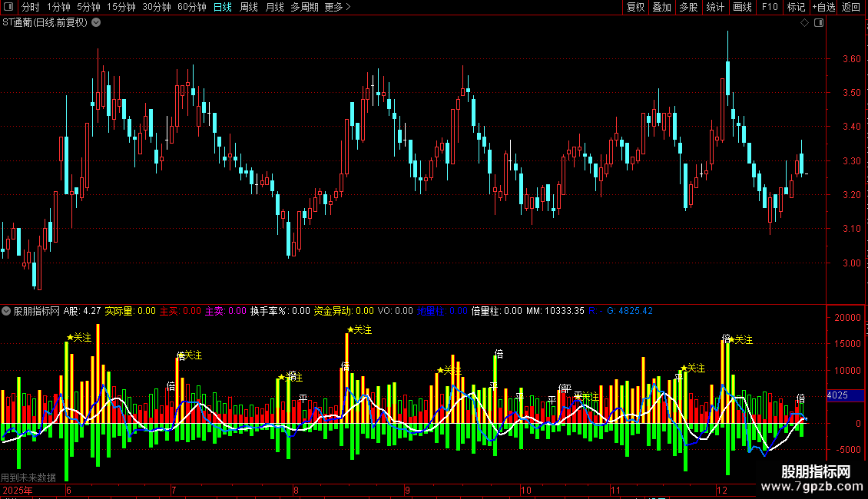868x499 pixels.
Task: Click month 8 marker on time axis
Action: [x=297, y=490]
